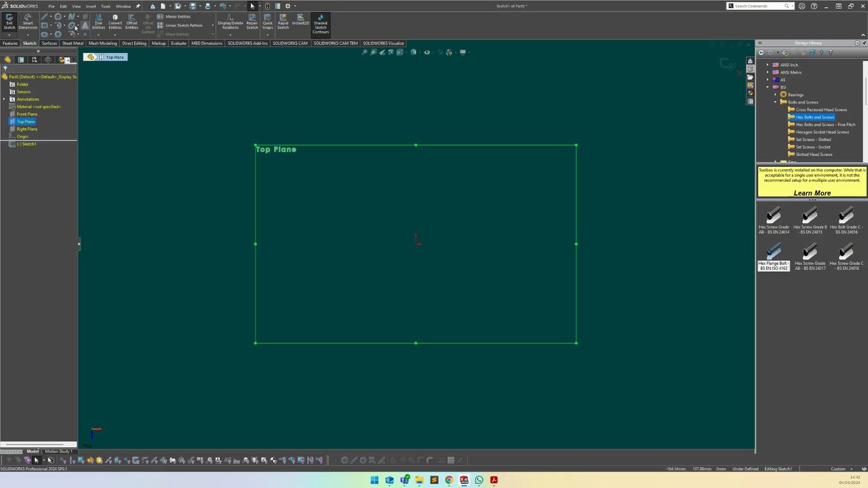This screenshot has height=488, width=868.
Task: Select Front Plane in the feature tree
Action: (x=27, y=114)
